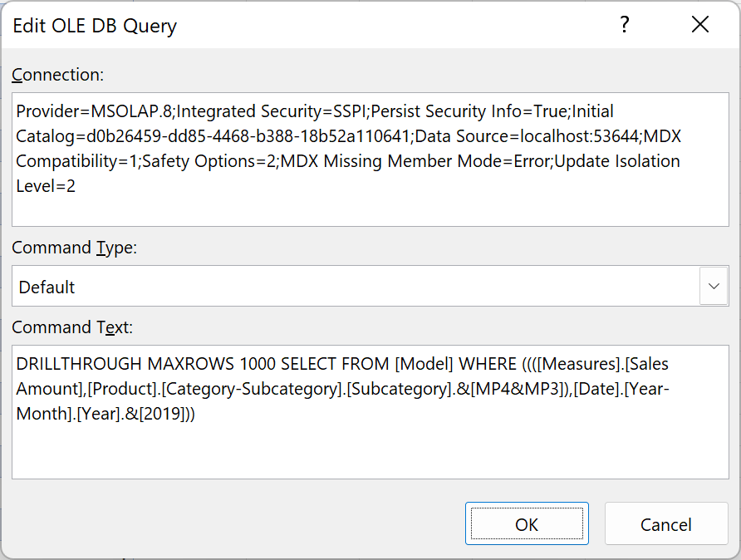This screenshot has width=741, height=560.
Task: Open the combo box showing Default
Action: pyautogui.click(x=370, y=286)
